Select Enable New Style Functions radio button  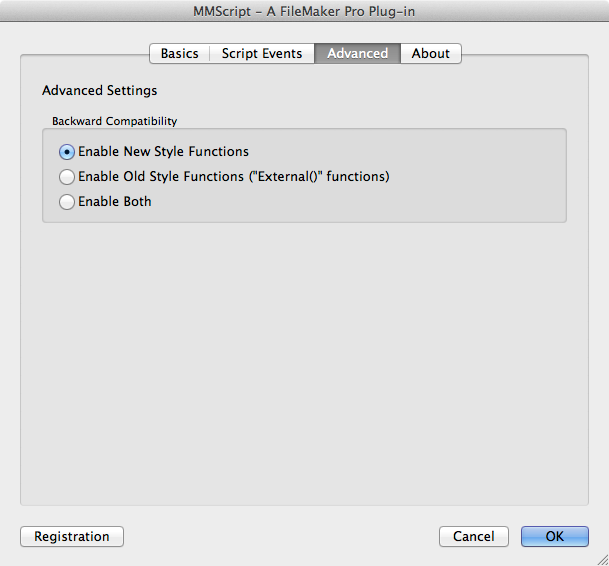(67, 152)
